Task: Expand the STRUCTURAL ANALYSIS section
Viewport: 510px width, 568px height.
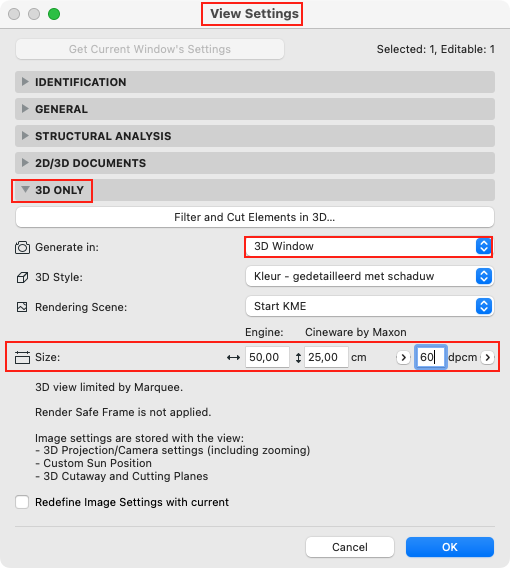Action: (x=255, y=136)
